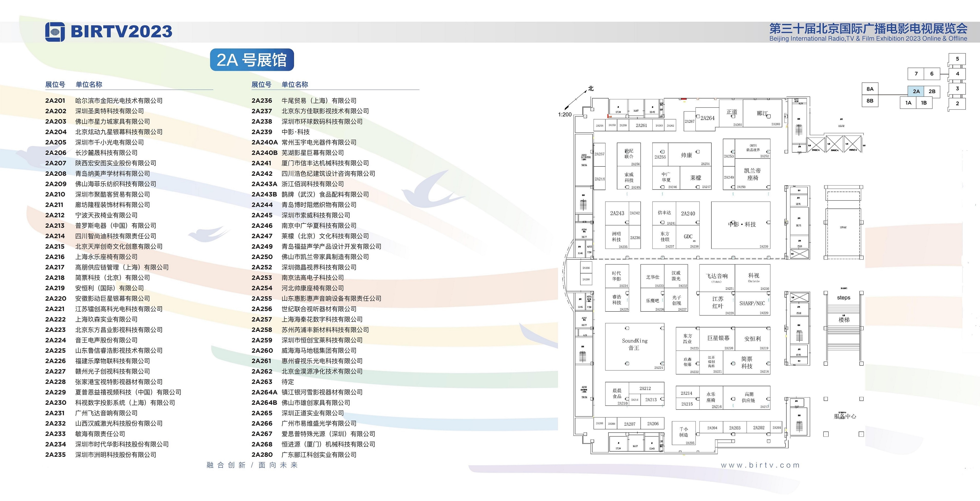Select the "科视 Christie" booth on floor plan
Image resolution: width=980 pixels, height=501 pixels.
click(x=753, y=278)
